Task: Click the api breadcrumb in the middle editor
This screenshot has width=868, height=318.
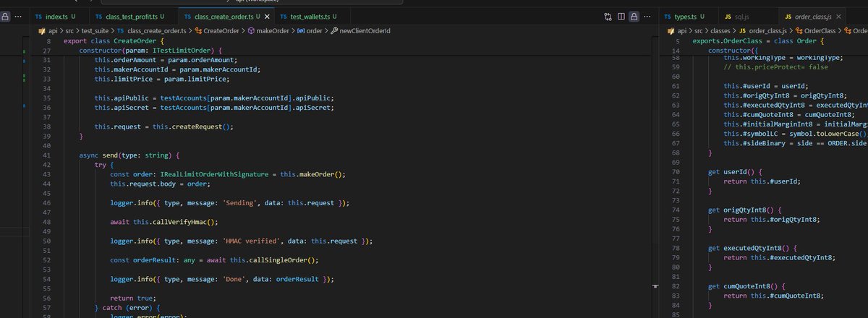Action: (54, 30)
